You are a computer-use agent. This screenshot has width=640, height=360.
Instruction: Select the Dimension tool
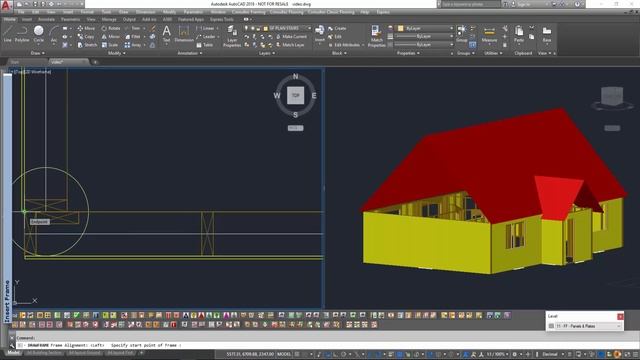[x=184, y=34]
